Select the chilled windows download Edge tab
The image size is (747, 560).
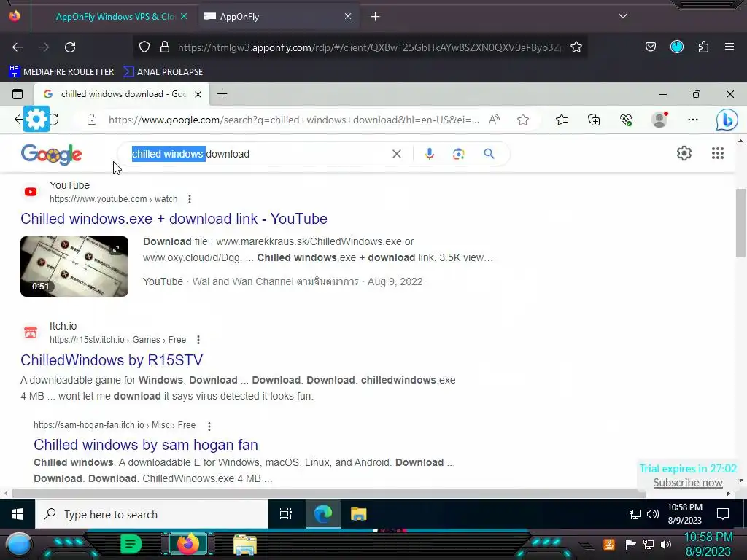click(x=122, y=94)
